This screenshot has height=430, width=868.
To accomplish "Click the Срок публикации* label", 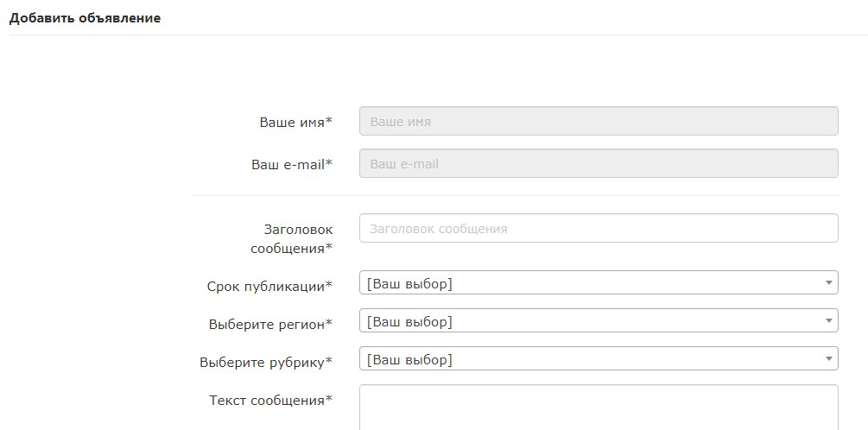I will [270, 287].
